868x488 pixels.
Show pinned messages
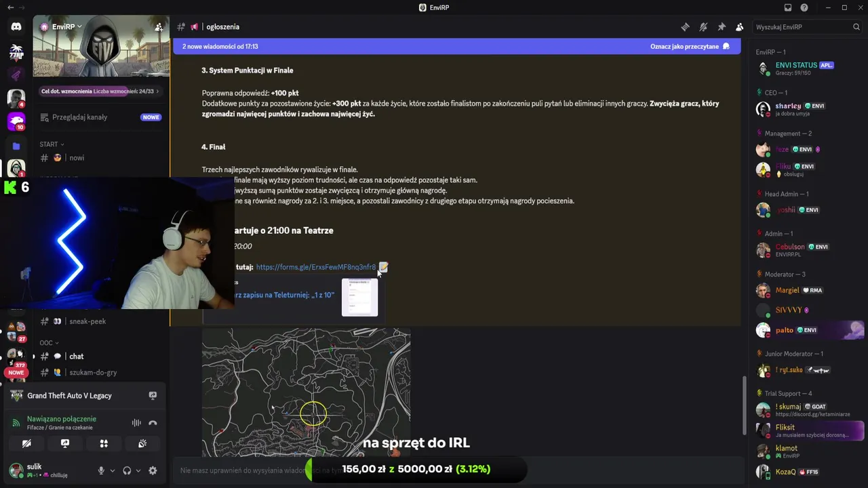(722, 27)
